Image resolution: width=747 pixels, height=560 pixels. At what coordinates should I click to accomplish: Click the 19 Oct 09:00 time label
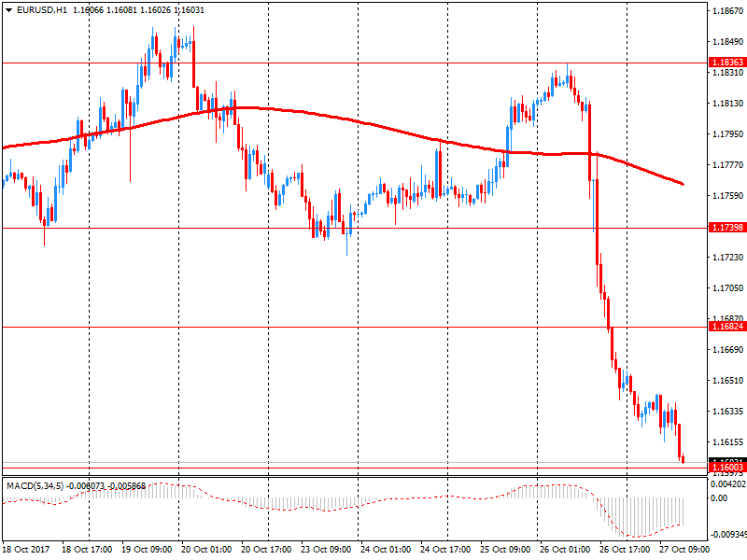tap(147, 550)
